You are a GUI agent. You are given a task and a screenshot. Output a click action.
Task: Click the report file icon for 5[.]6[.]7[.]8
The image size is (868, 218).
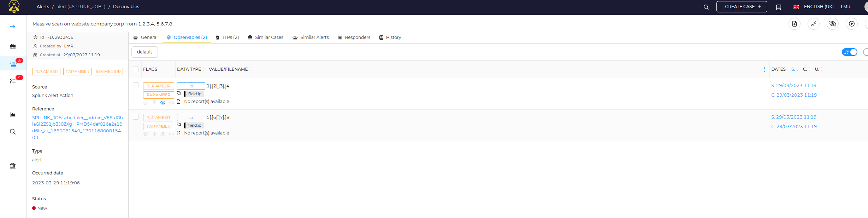coord(179,133)
